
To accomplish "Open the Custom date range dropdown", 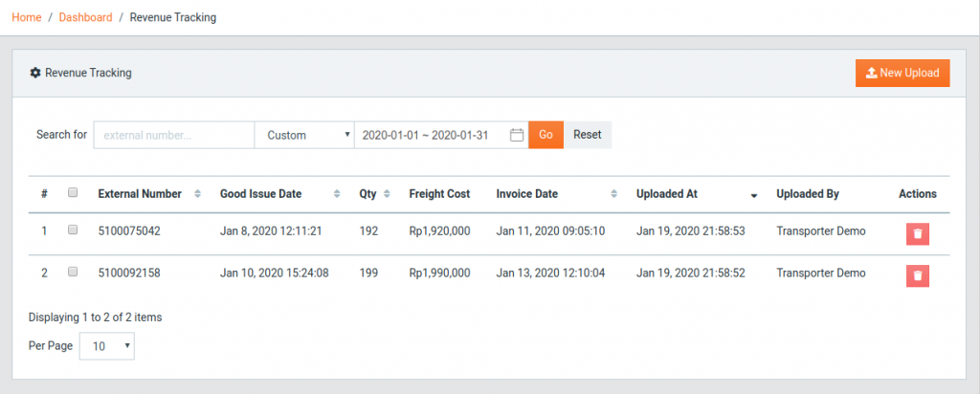I will 304,135.
